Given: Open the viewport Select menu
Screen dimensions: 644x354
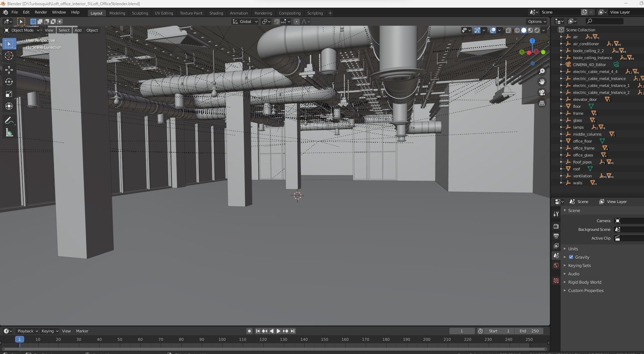Looking at the screenshot, I should click(x=64, y=30).
